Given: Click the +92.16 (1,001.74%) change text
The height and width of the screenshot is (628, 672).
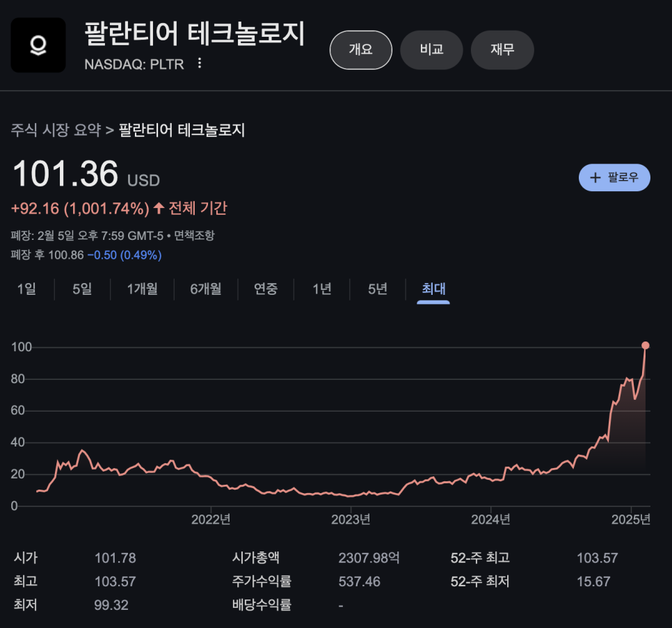Looking at the screenshot, I should [80, 209].
